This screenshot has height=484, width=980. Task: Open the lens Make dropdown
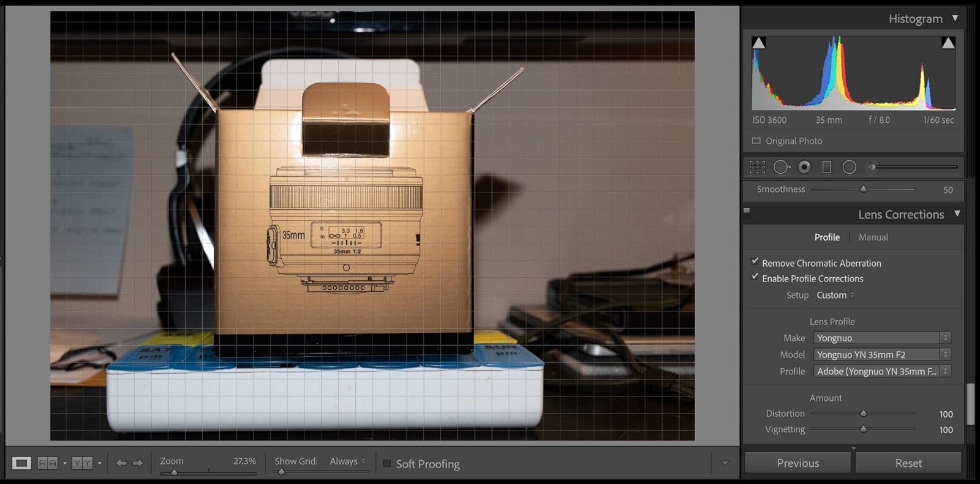pos(882,338)
